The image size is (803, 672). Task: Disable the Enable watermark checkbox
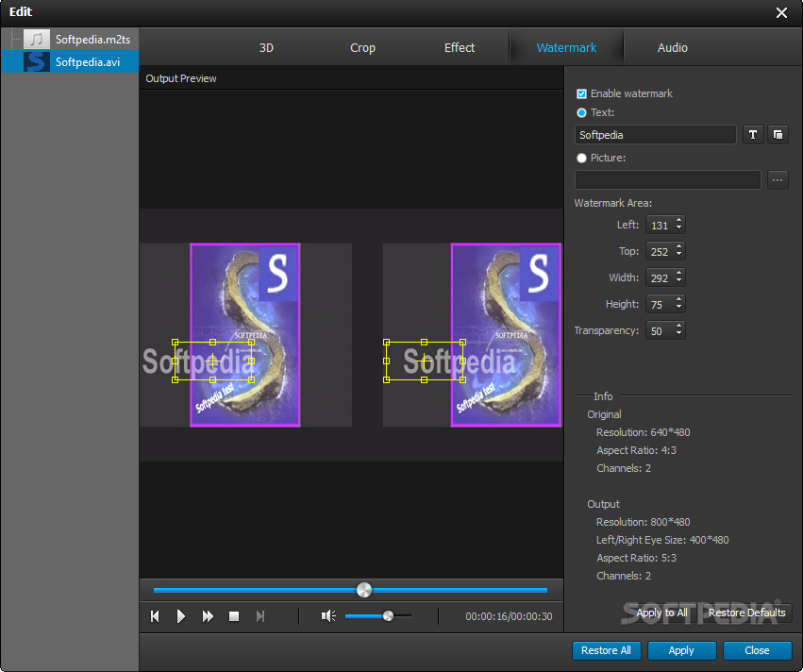pos(581,93)
